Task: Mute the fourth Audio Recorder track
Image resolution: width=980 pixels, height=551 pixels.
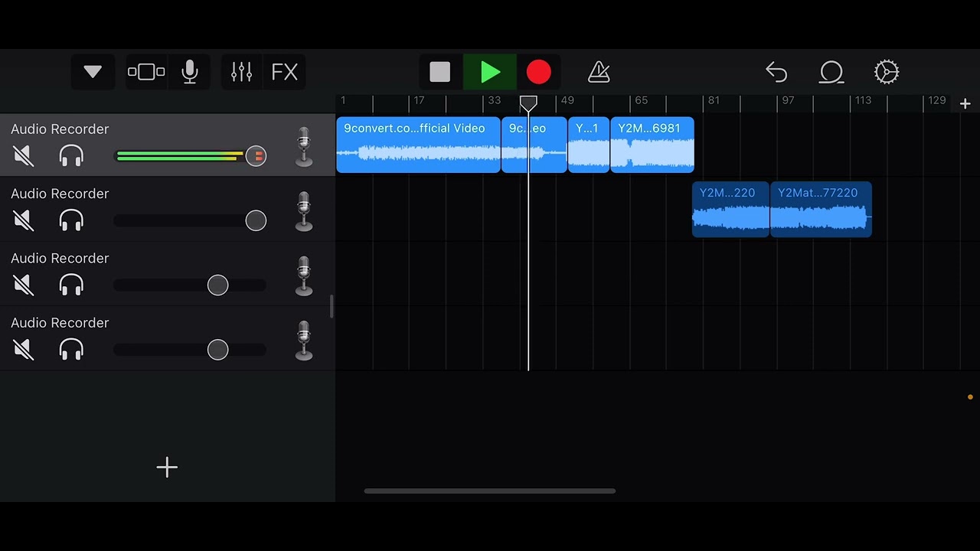Action: (x=24, y=349)
